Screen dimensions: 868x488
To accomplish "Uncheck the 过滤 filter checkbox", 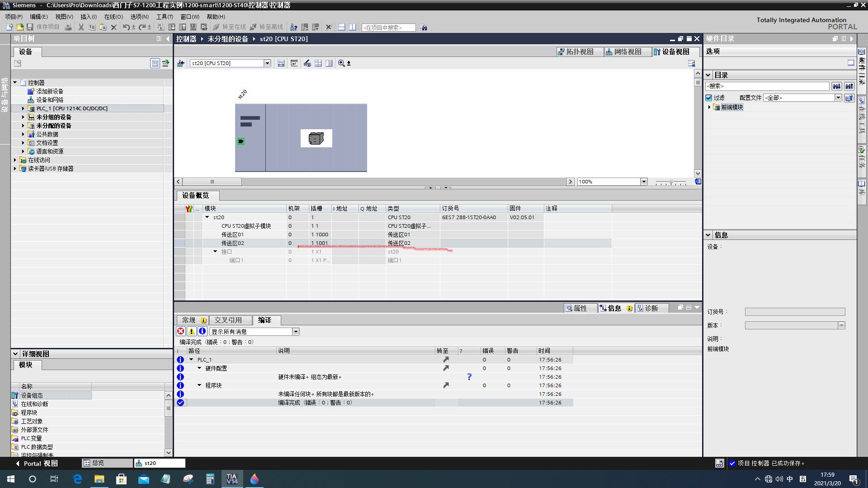I will tap(709, 98).
